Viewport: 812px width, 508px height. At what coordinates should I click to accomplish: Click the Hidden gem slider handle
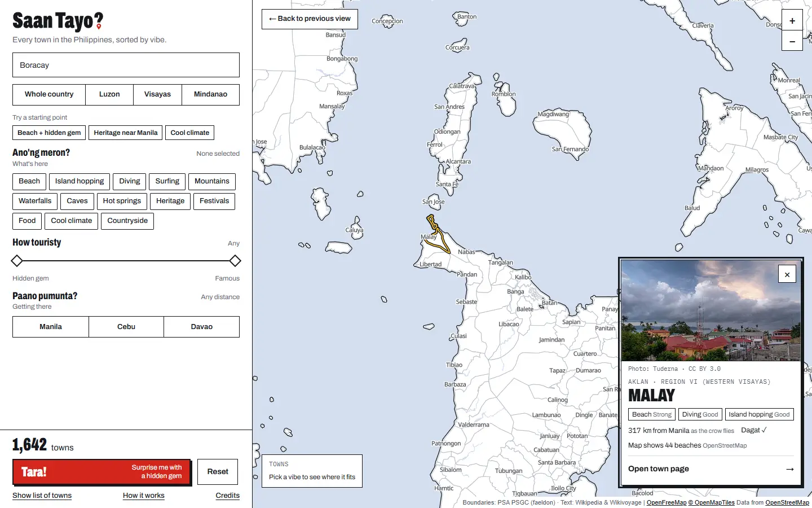tap(17, 261)
